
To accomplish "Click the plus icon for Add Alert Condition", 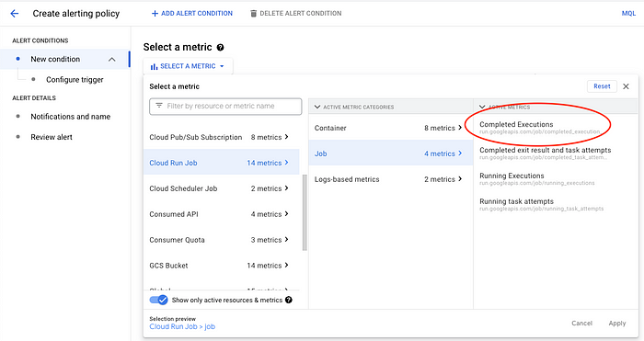I will (x=155, y=14).
